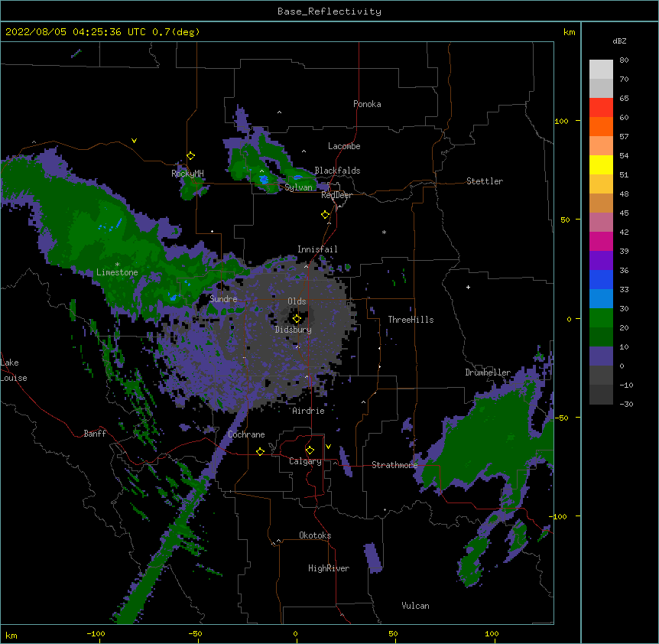Click the Stettler town label
The height and width of the screenshot is (644, 659).
(x=485, y=181)
